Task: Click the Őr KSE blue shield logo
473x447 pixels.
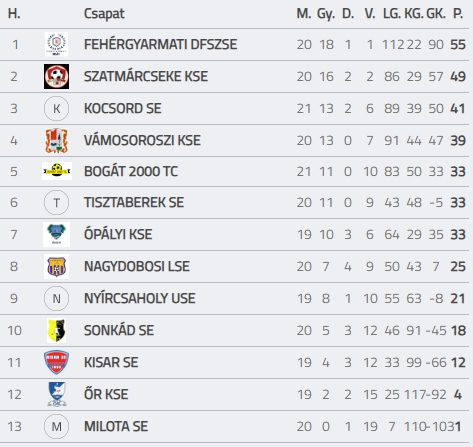Action: coord(56,394)
